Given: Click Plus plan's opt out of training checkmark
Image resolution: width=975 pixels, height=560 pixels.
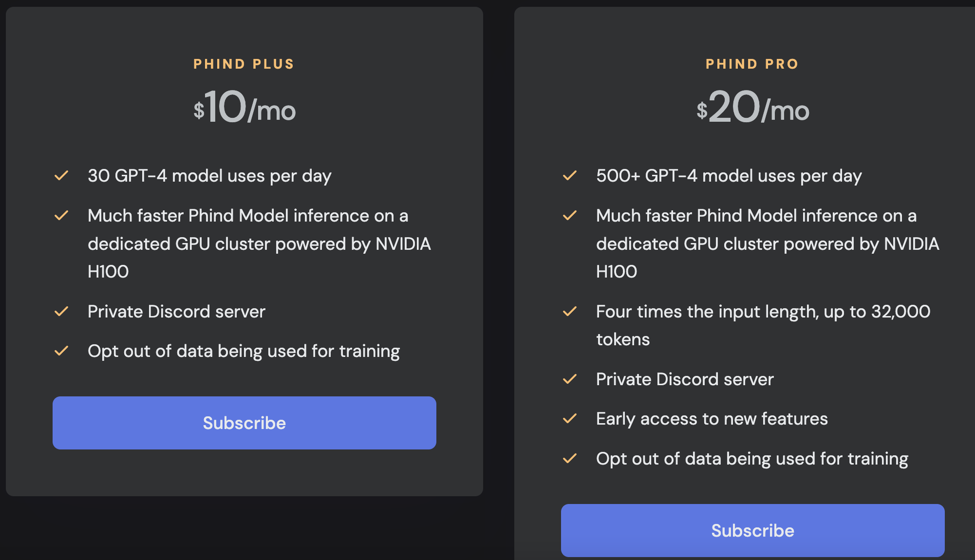Looking at the screenshot, I should tap(61, 351).
